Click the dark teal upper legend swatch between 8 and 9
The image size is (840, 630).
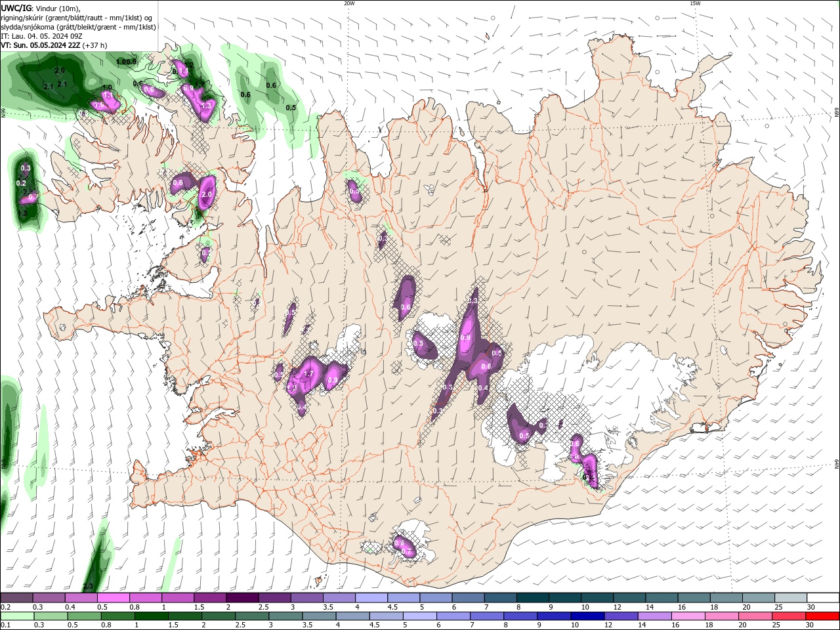point(532,598)
